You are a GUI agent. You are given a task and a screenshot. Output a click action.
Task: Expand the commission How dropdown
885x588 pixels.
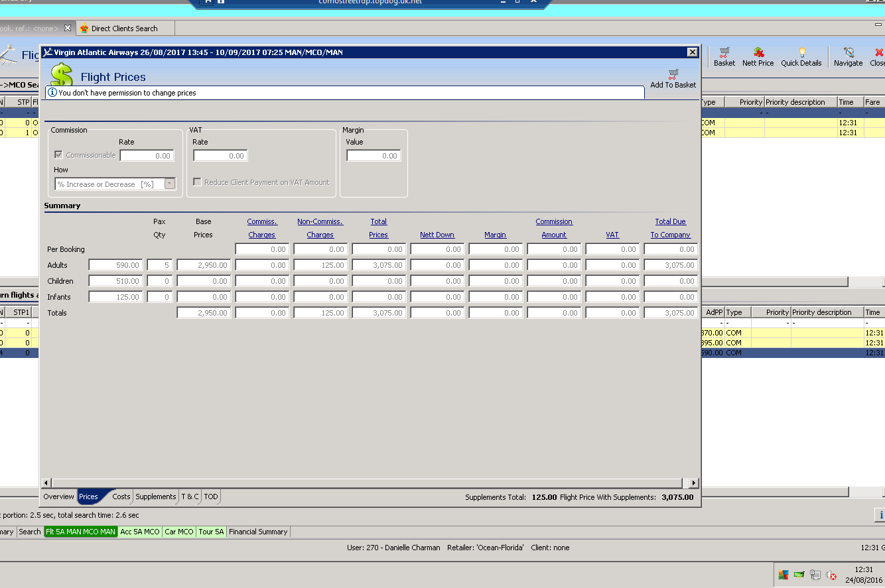click(x=170, y=184)
